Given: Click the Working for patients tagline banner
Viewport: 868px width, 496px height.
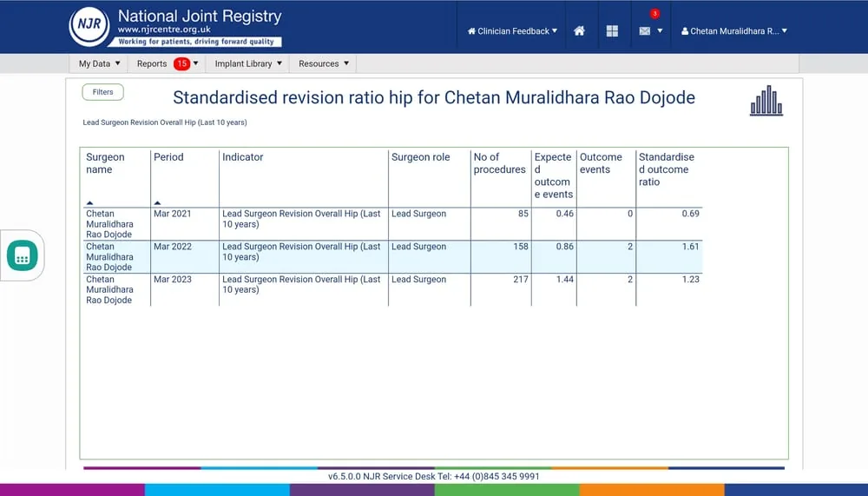Looking at the screenshot, I should coord(196,42).
